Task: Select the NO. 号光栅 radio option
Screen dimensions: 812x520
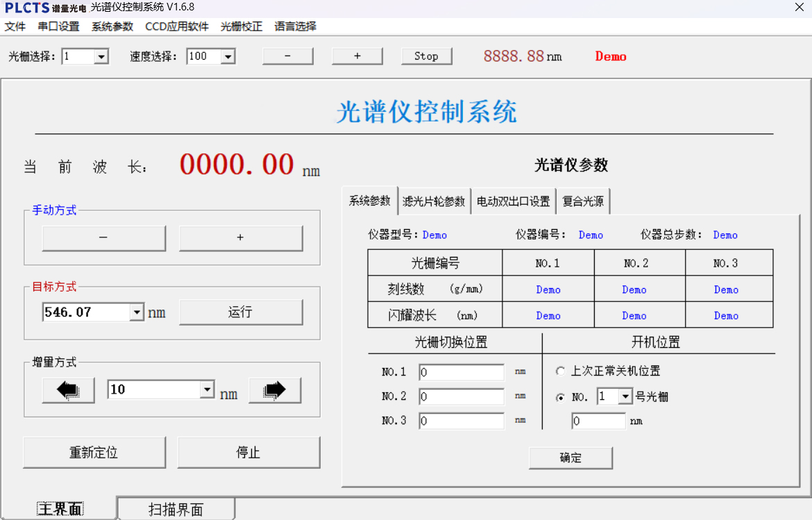Action: pyautogui.click(x=561, y=397)
